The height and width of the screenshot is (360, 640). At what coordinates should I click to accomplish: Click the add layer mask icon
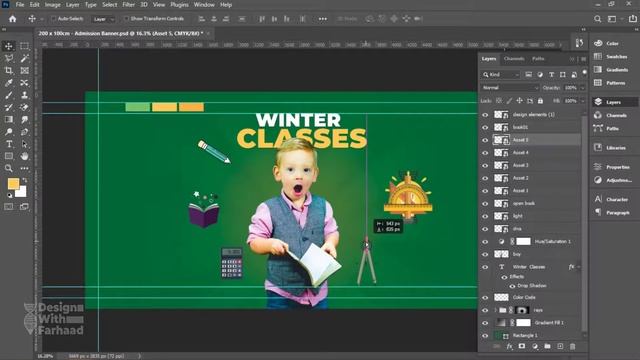(x=522, y=346)
